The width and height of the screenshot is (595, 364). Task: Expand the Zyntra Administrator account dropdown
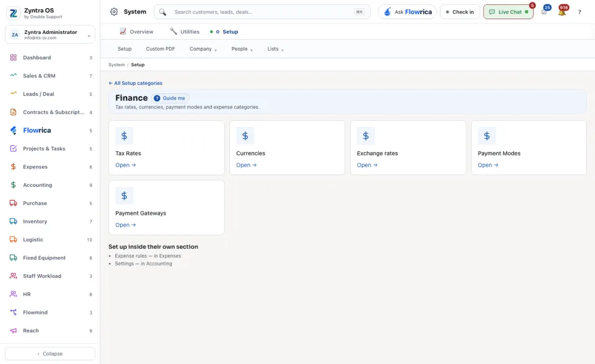[89, 36]
